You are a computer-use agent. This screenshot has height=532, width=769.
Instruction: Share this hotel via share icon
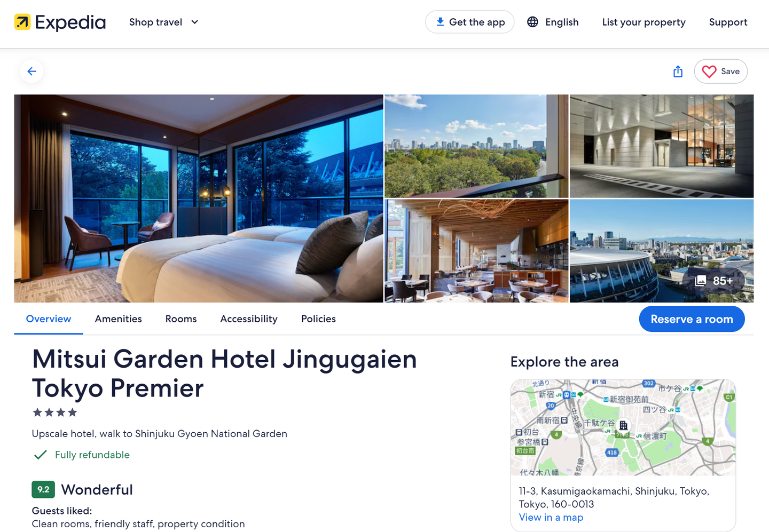tap(678, 71)
